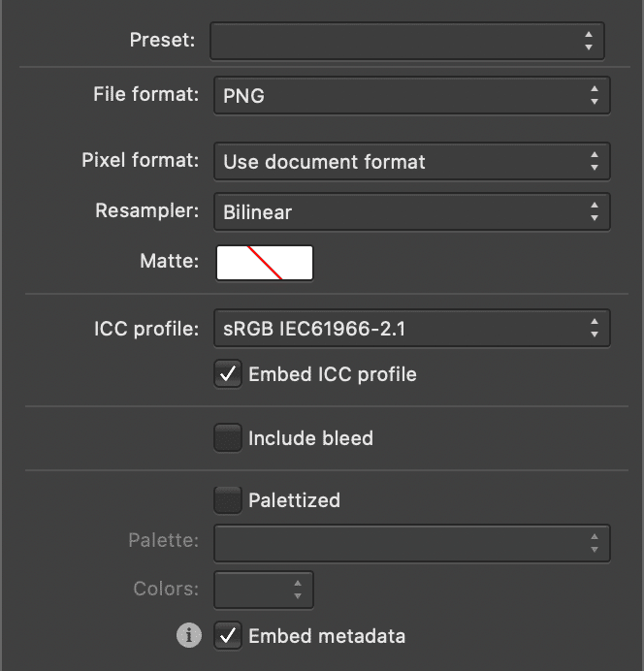Viewport: 644px width, 671px height.
Task: Click the Embed metadata label text
Action: click(327, 636)
